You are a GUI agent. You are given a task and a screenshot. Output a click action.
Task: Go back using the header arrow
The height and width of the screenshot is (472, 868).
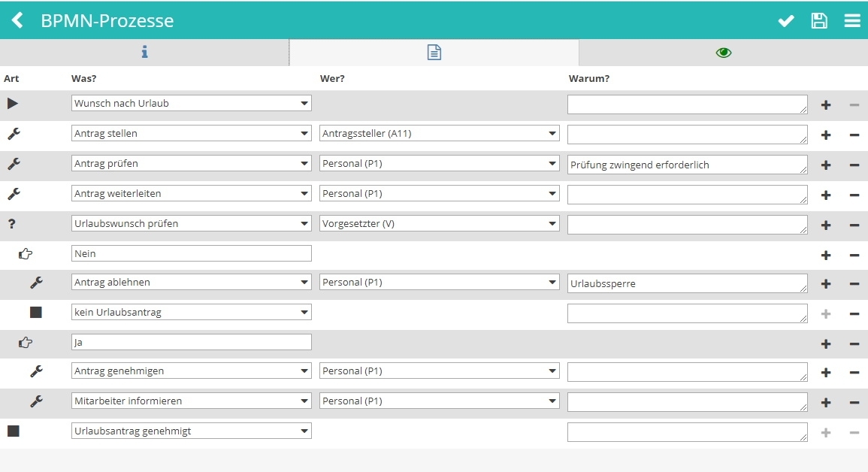point(17,20)
